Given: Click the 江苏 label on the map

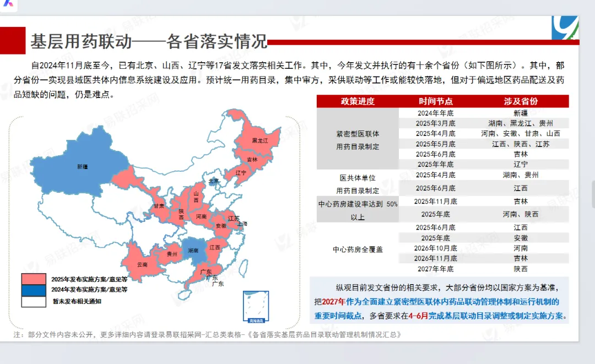Looking at the screenshot, I should [234, 219].
